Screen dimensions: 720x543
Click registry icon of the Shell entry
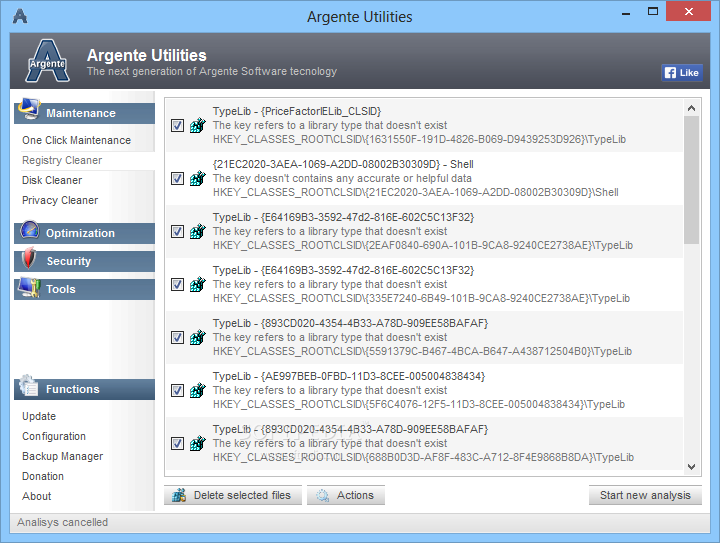tap(198, 178)
